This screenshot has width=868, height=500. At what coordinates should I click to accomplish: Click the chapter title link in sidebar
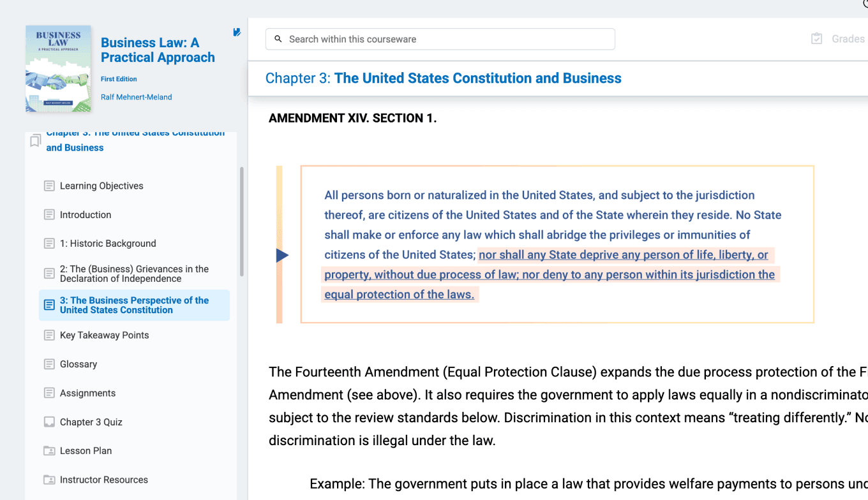point(135,140)
